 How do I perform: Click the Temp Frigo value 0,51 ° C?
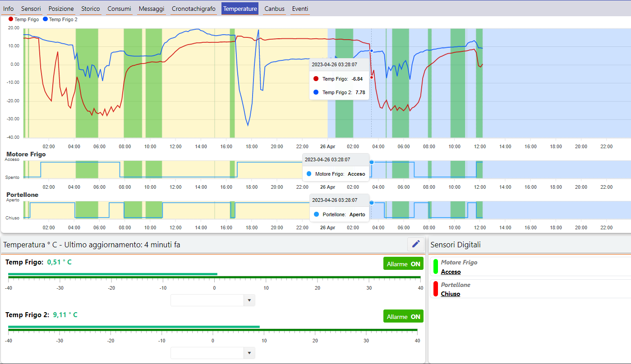coord(59,262)
